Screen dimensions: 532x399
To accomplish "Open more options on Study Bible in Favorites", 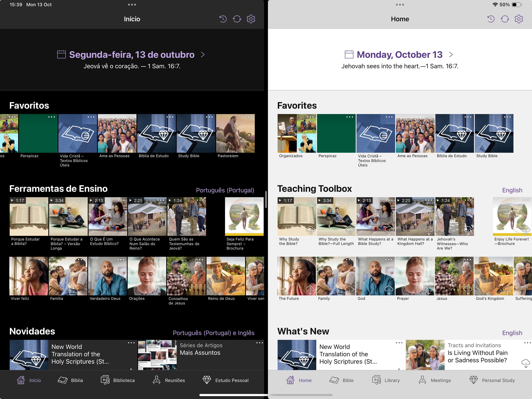I will [507, 117].
